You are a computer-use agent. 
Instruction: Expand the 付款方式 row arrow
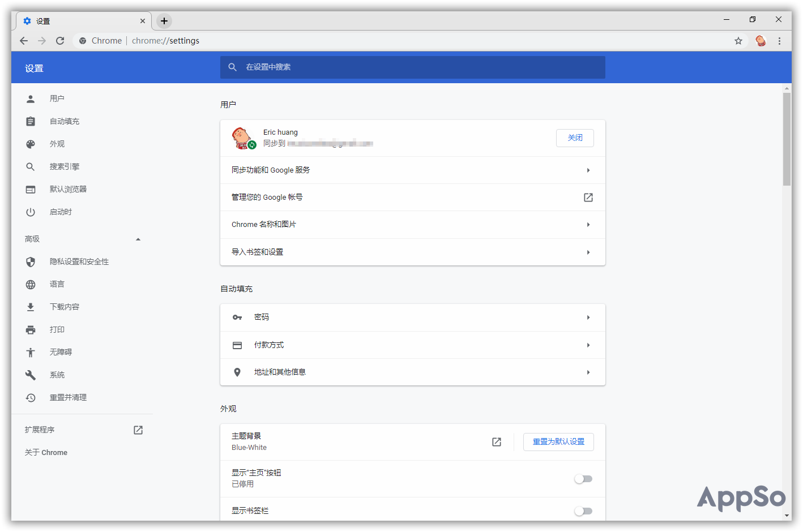tap(588, 345)
